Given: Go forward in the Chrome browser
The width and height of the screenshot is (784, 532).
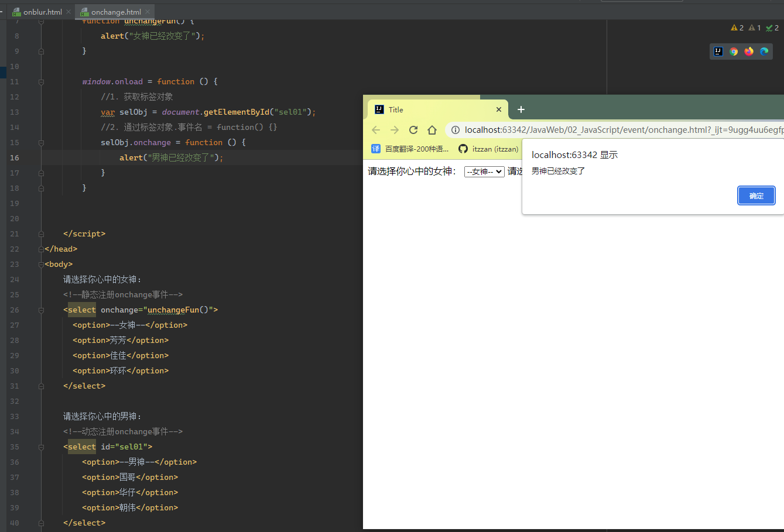Looking at the screenshot, I should [395, 130].
